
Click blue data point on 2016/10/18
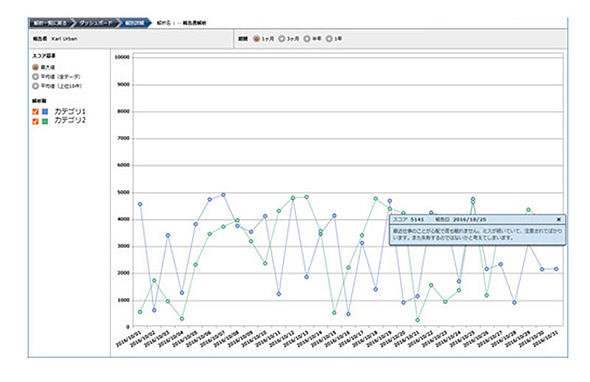tap(376, 289)
